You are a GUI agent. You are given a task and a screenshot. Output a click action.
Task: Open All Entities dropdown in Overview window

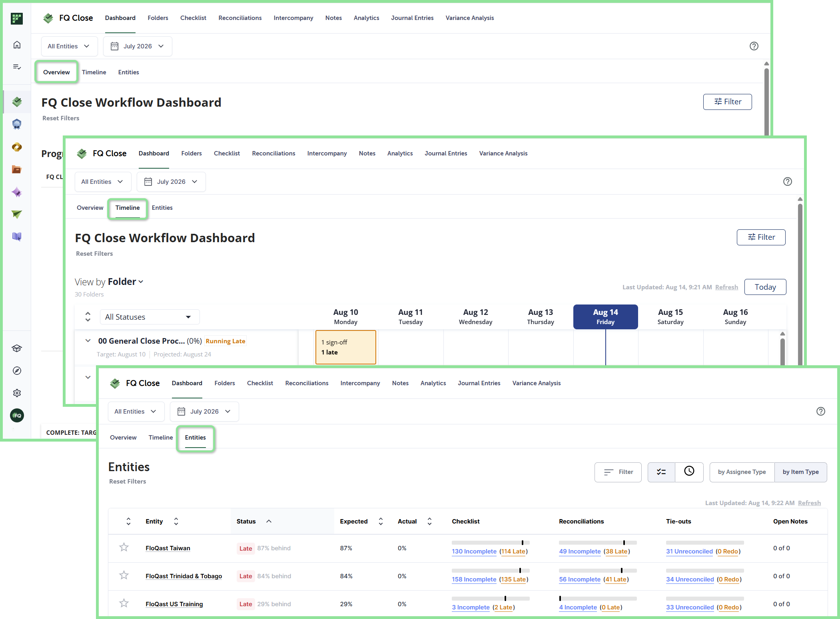coord(69,46)
